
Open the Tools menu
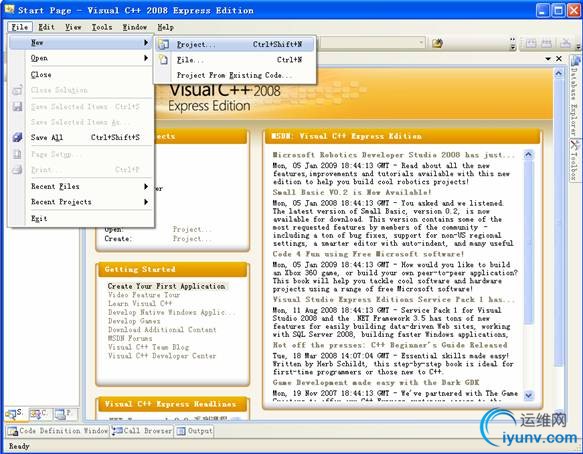tap(102, 27)
